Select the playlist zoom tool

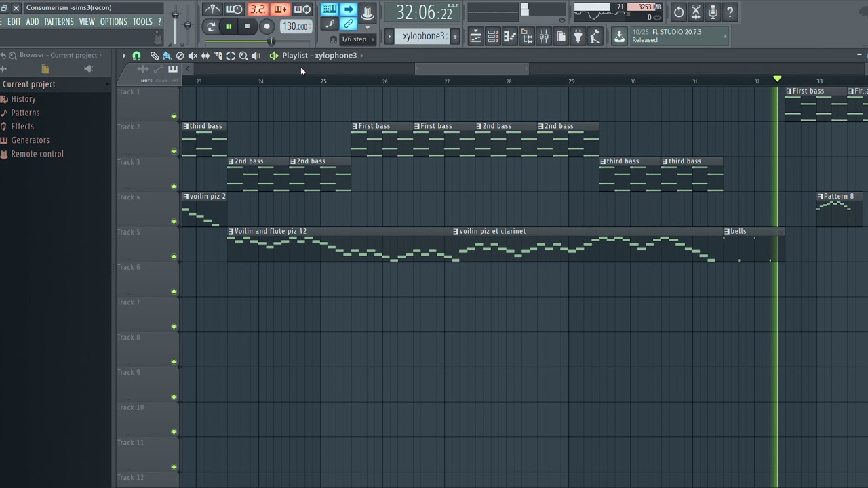(243, 56)
